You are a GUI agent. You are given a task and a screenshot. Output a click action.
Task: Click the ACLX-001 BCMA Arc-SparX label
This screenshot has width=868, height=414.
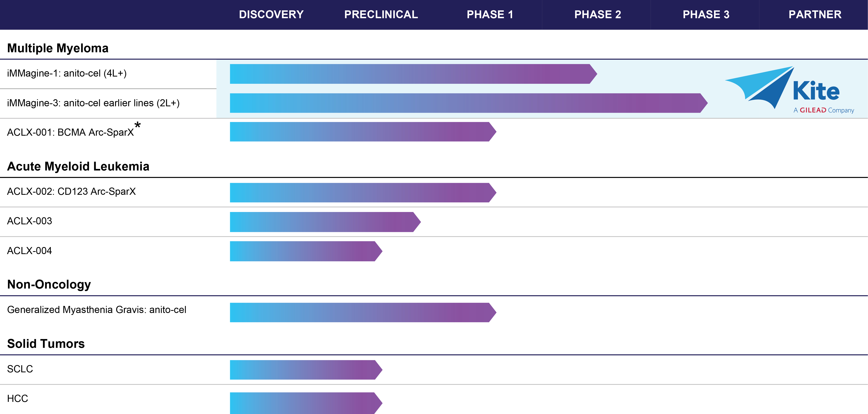[70, 133]
